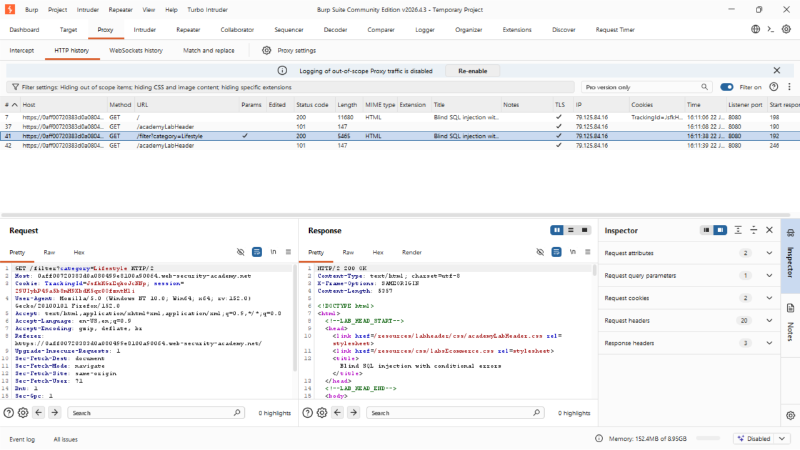
Task: Click the Re-enable button
Action: point(472,71)
